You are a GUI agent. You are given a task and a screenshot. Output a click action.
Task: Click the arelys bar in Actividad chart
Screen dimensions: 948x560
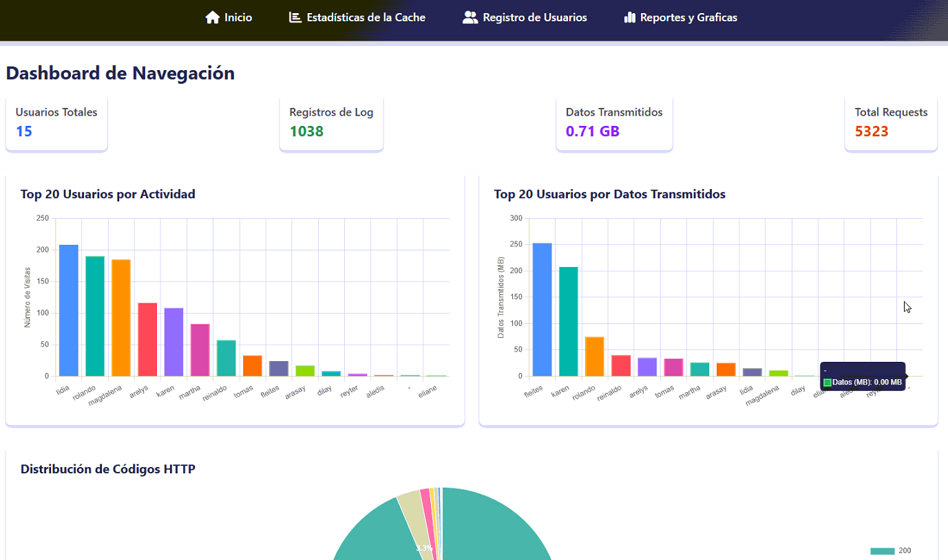147,340
